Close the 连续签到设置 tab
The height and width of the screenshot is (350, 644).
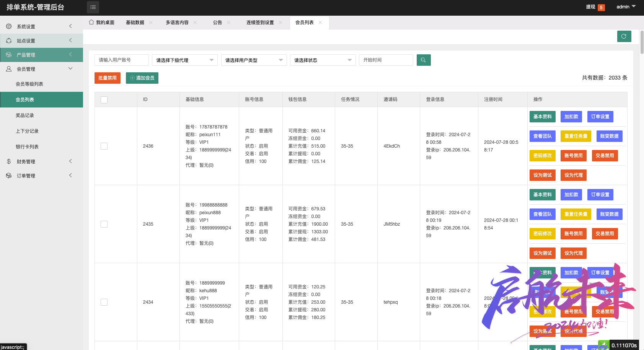pyautogui.click(x=280, y=23)
